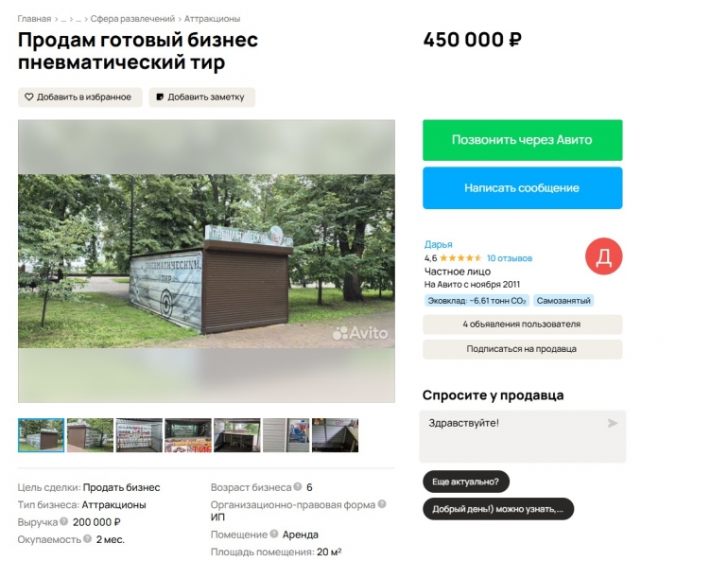Subscribe with Подписаться на продавца

point(522,349)
